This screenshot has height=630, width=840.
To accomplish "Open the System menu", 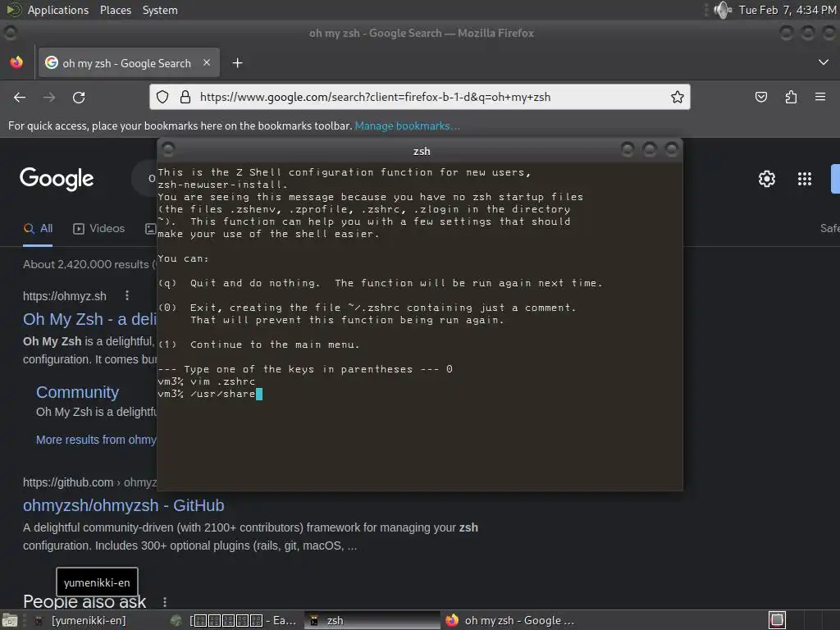I will (x=160, y=10).
